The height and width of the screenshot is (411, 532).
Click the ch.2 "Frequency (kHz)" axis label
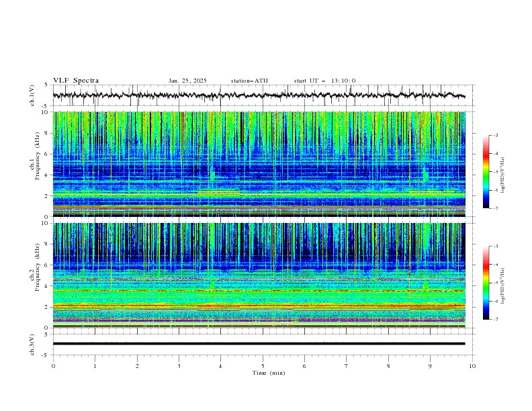point(37,267)
